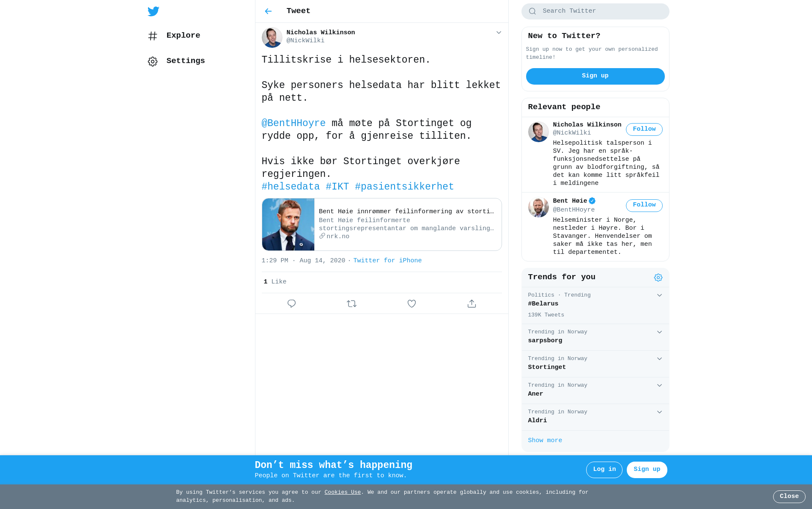812x509 pixels.
Task: Expand options for #Belarus trend
Action: (659, 295)
